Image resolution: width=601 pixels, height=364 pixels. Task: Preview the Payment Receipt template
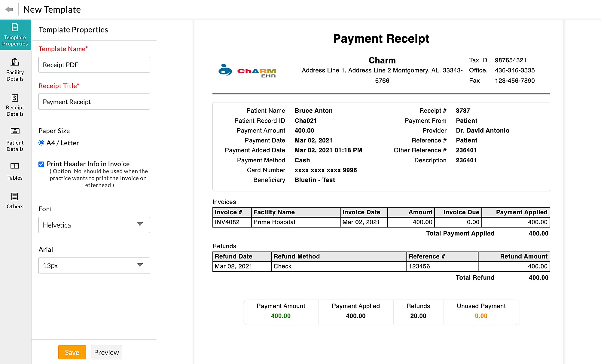(x=106, y=352)
